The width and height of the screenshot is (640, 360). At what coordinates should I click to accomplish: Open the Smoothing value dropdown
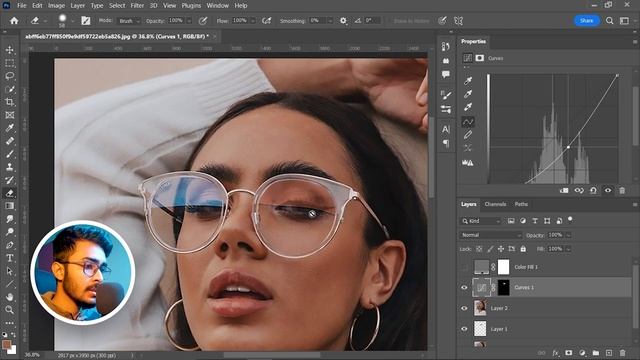point(330,20)
